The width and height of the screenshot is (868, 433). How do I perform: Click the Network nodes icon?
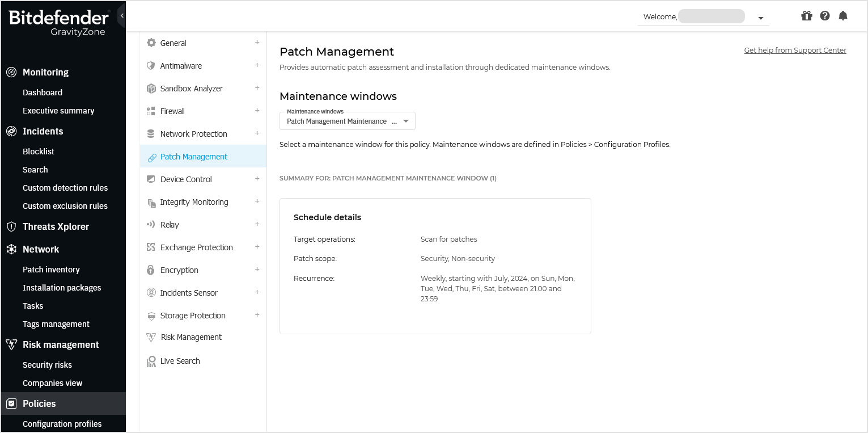[x=11, y=249]
